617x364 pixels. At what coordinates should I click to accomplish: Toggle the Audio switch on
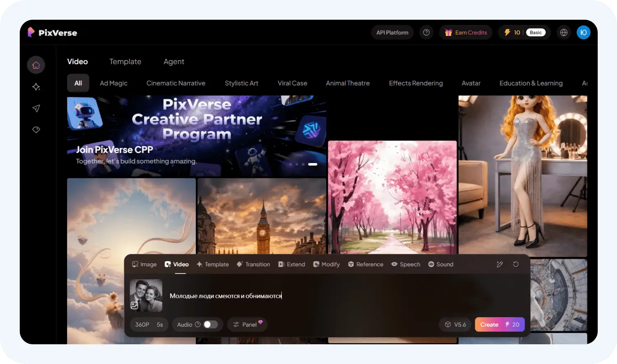(x=210, y=325)
